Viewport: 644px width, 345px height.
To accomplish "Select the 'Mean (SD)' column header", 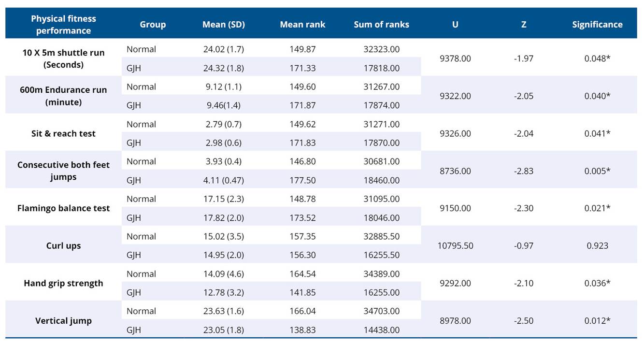I will [x=223, y=25].
